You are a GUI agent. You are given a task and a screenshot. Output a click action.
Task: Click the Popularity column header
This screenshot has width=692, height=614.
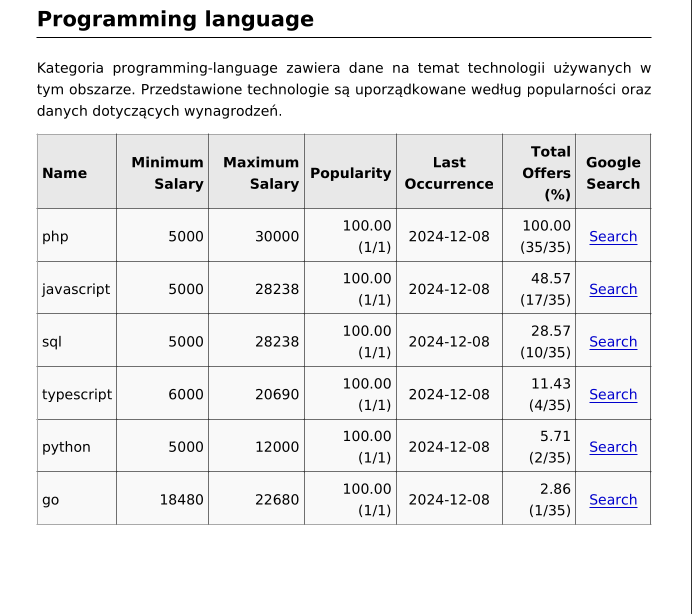point(350,173)
